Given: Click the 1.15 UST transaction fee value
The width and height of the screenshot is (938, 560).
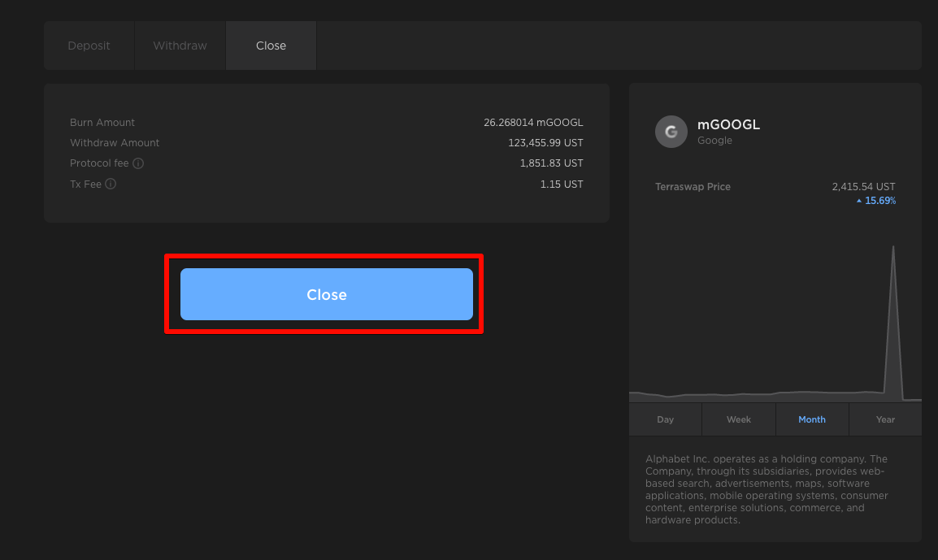Looking at the screenshot, I should tap(561, 184).
